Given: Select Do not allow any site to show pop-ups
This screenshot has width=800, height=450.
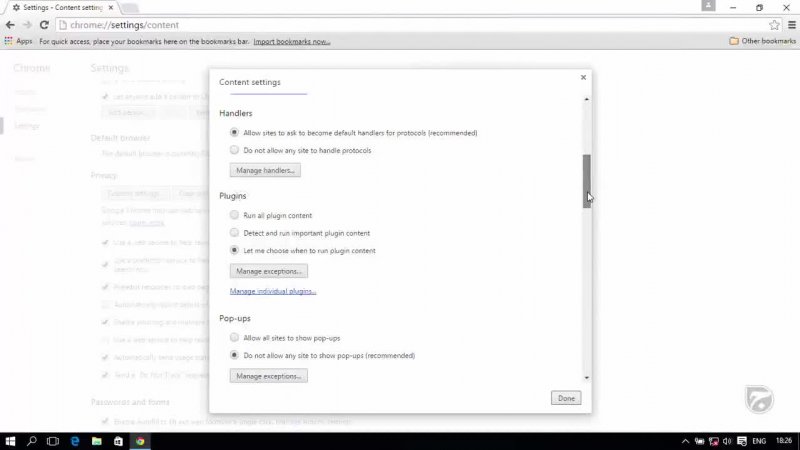Looking at the screenshot, I should [234, 355].
